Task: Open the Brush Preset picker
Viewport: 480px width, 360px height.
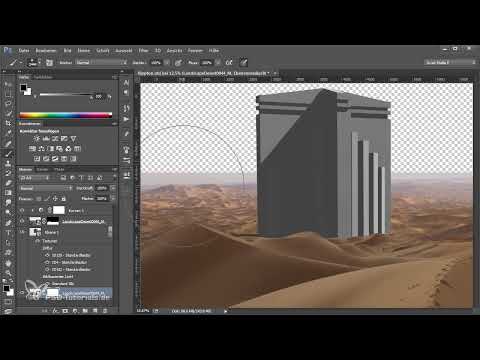Action: click(34, 62)
